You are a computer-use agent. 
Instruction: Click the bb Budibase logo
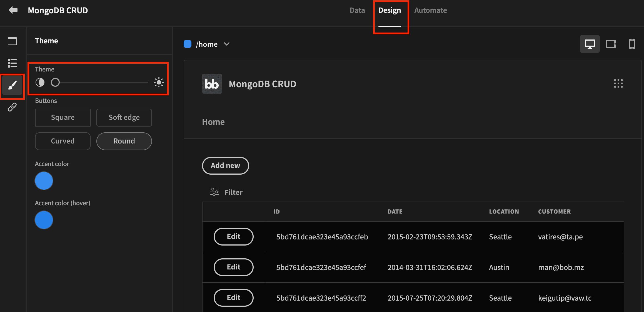pyautogui.click(x=212, y=84)
